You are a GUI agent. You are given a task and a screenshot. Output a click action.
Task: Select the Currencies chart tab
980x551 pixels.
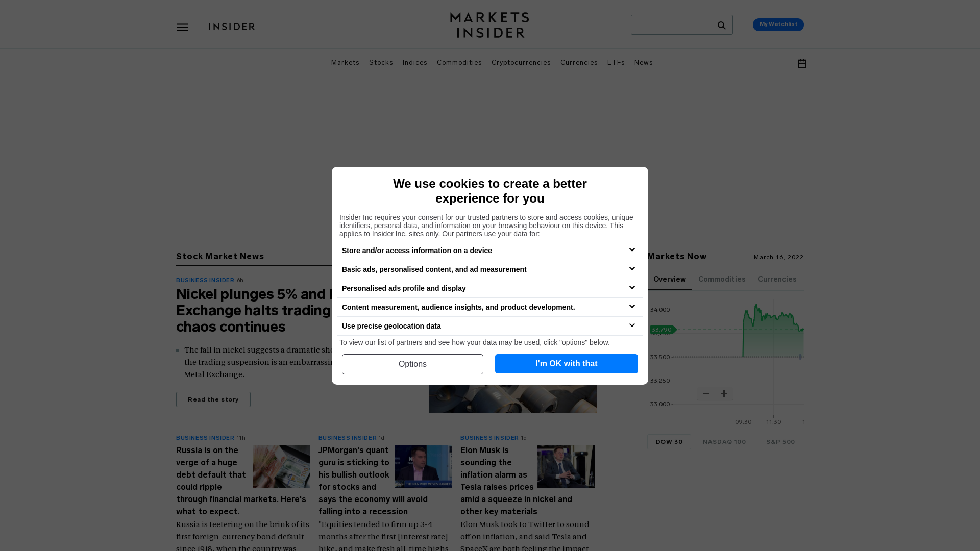(777, 279)
